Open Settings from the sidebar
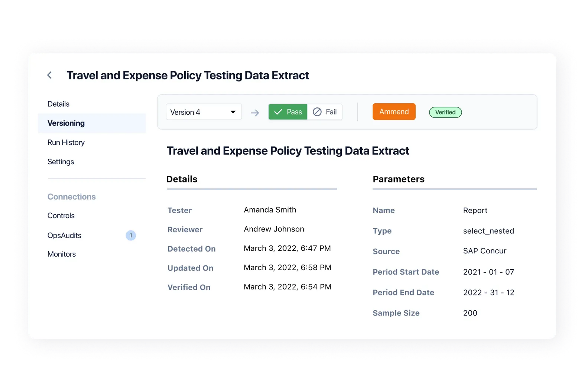The width and height of the screenshot is (585, 392). (x=61, y=162)
